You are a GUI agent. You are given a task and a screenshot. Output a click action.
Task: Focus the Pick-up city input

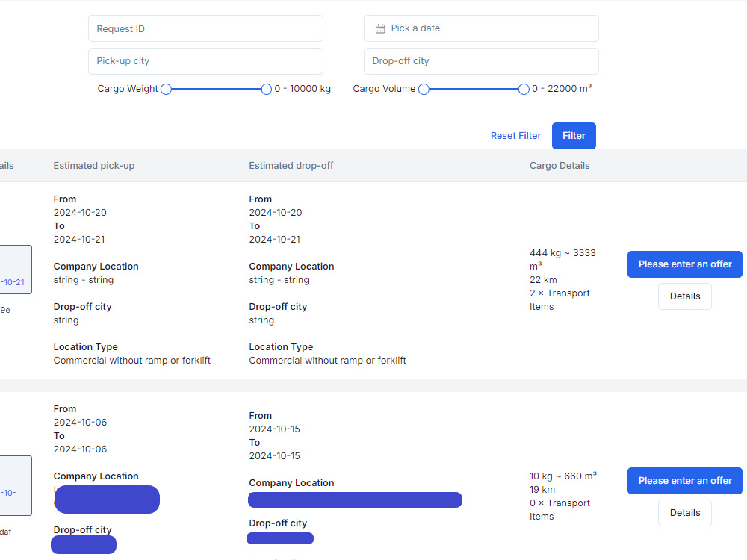(205, 61)
